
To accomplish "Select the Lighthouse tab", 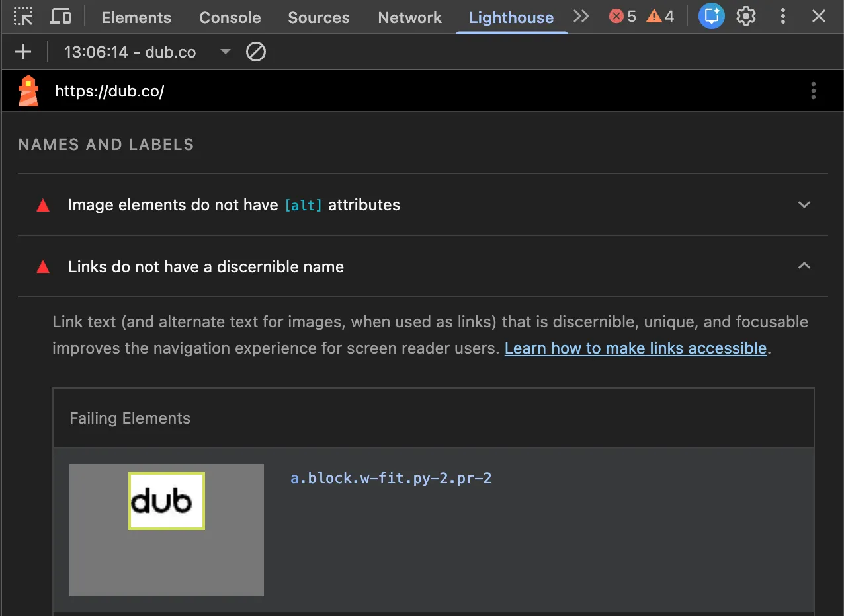I will [511, 18].
